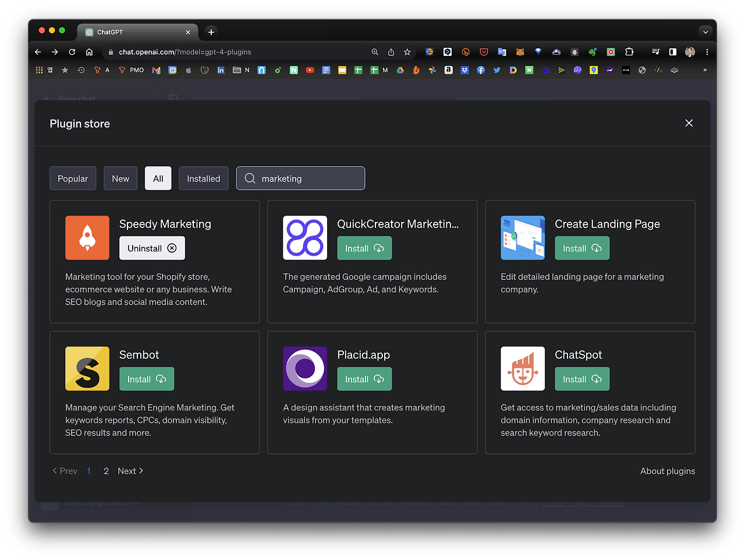
Task: Bookmark this page with the star
Action: point(407,52)
